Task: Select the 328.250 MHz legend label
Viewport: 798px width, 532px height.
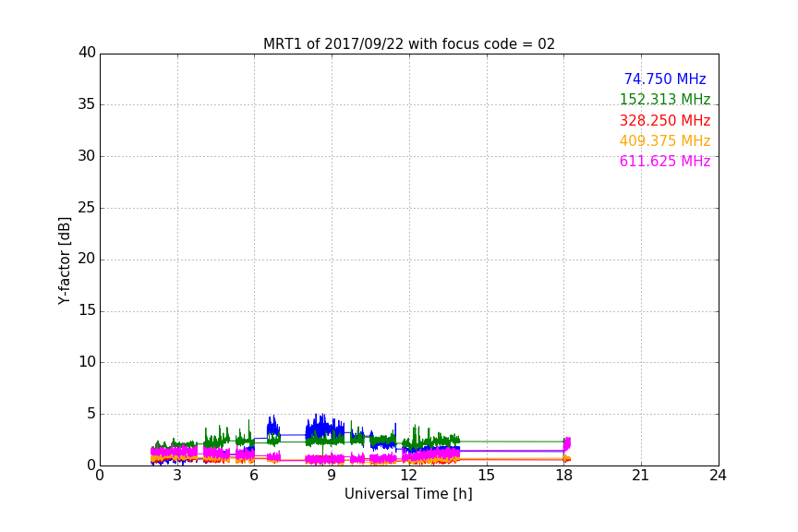Action: pyautogui.click(x=665, y=120)
